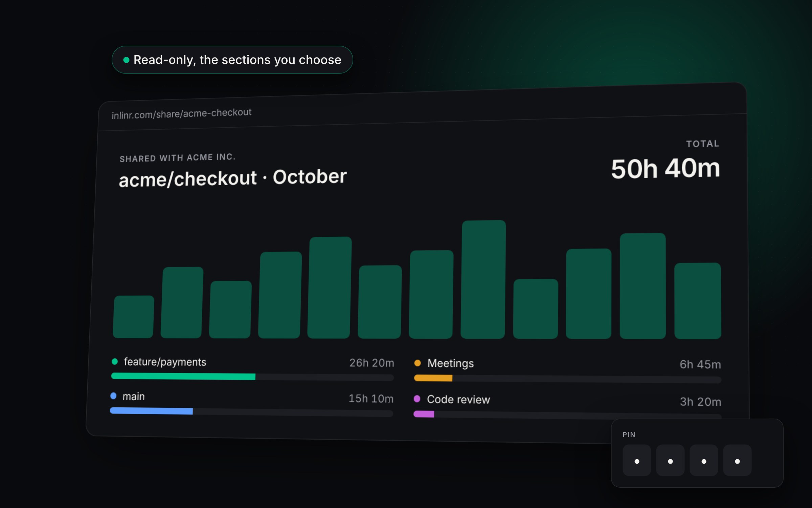Click the feature/payments progress bar
Screen dimensions: 812x508
252,377
